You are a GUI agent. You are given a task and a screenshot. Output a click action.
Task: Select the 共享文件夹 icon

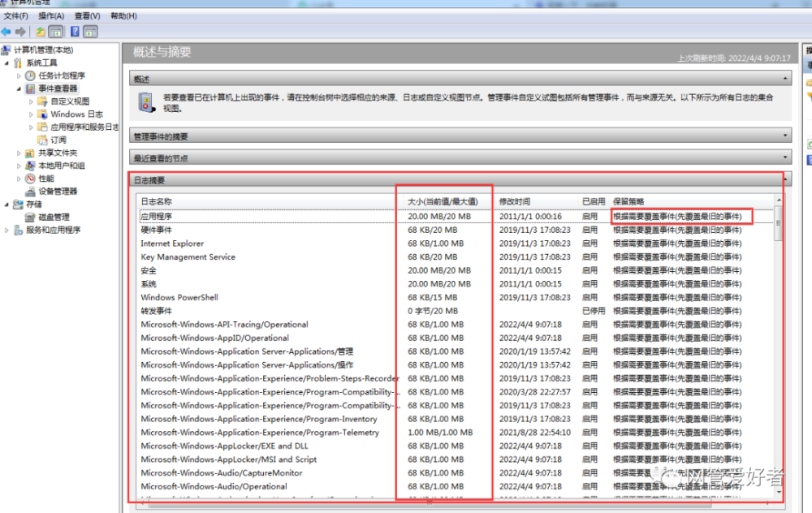(x=31, y=153)
